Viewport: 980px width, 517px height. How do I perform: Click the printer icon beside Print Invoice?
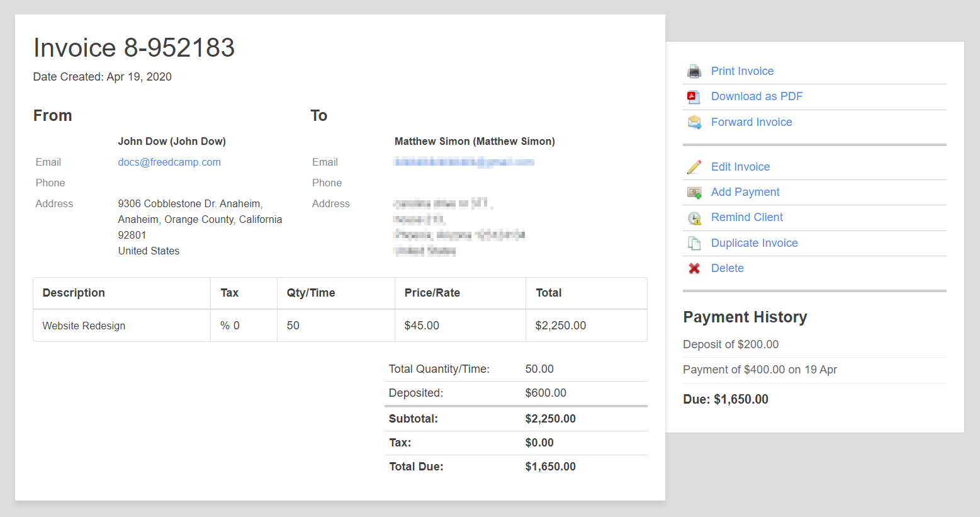tap(694, 71)
